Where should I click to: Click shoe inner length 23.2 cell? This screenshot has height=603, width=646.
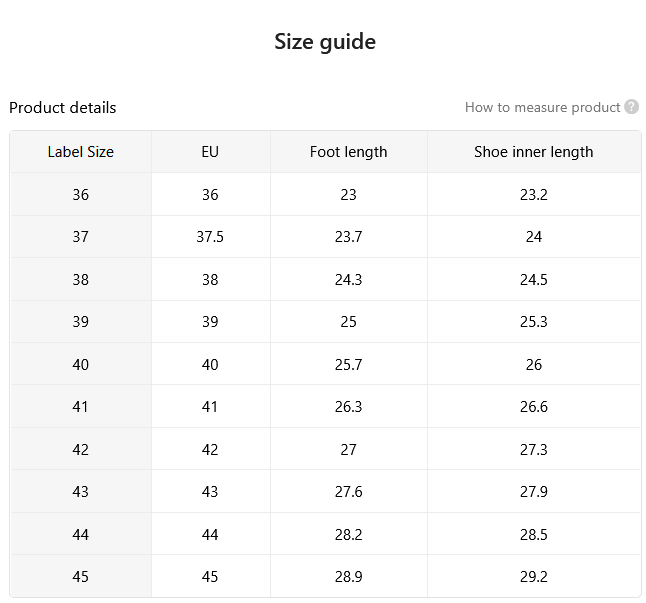tap(534, 194)
